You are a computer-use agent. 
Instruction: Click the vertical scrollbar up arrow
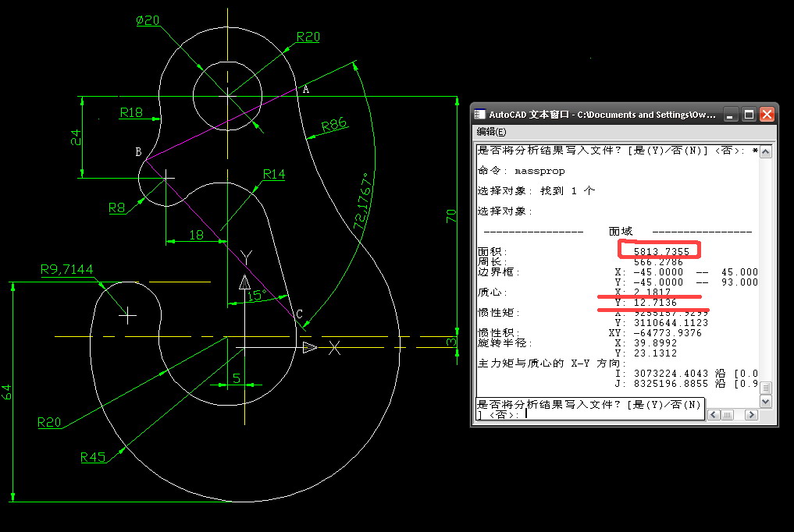click(x=766, y=151)
